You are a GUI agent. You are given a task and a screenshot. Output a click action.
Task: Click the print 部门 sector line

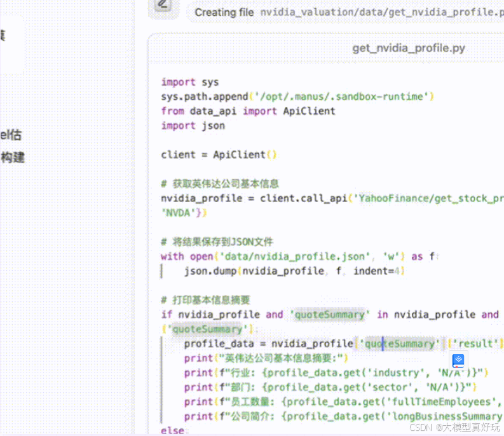click(330, 388)
